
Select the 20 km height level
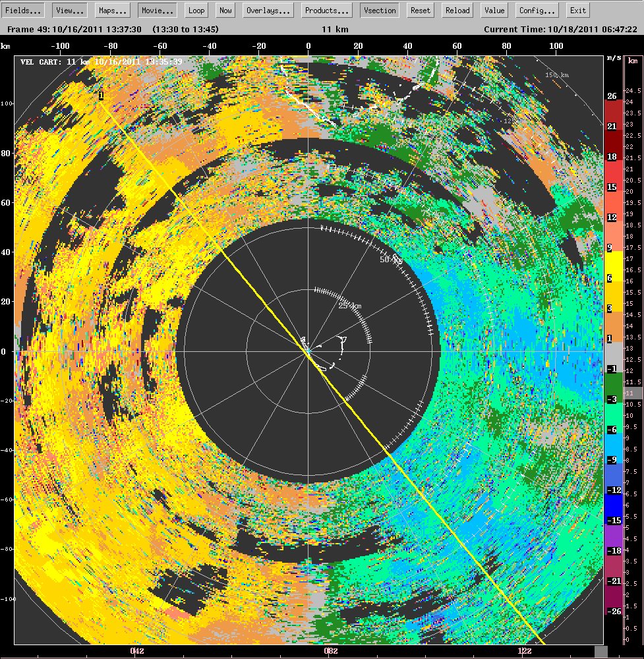point(629,191)
